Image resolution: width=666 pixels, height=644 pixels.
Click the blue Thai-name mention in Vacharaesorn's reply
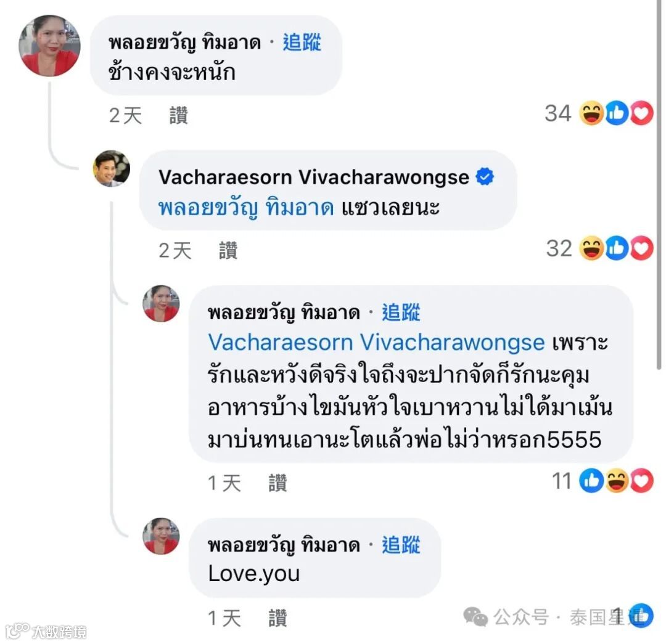[x=246, y=208]
